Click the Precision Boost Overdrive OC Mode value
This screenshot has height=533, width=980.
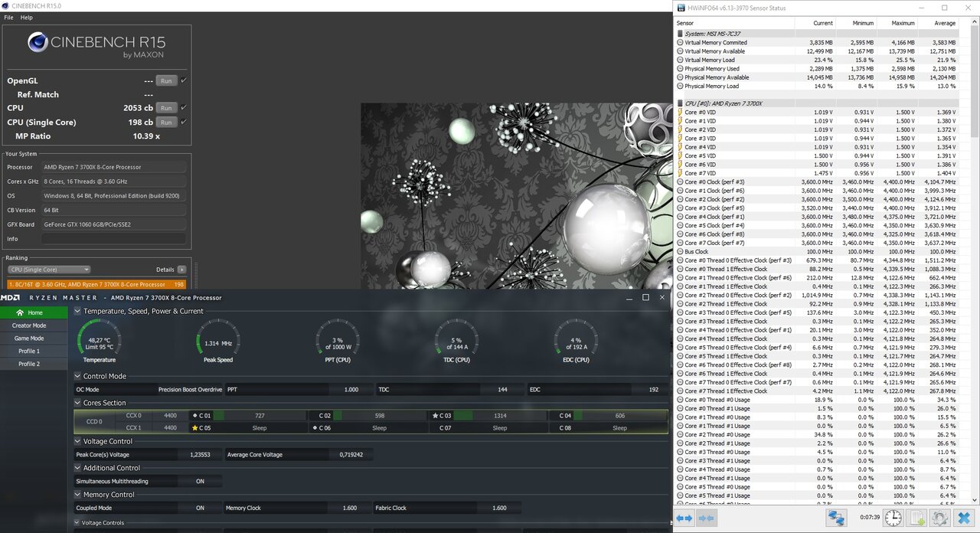(191, 390)
